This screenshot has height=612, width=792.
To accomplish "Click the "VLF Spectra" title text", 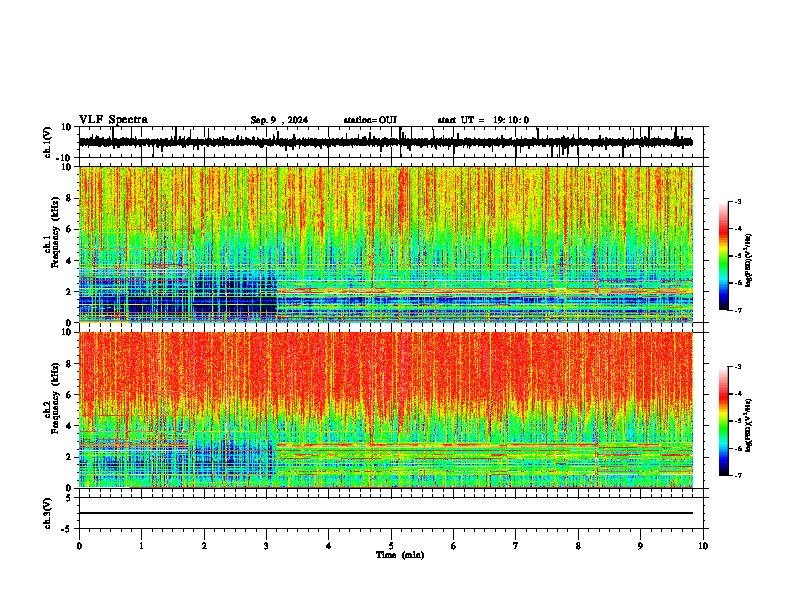I will click(113, 120).
